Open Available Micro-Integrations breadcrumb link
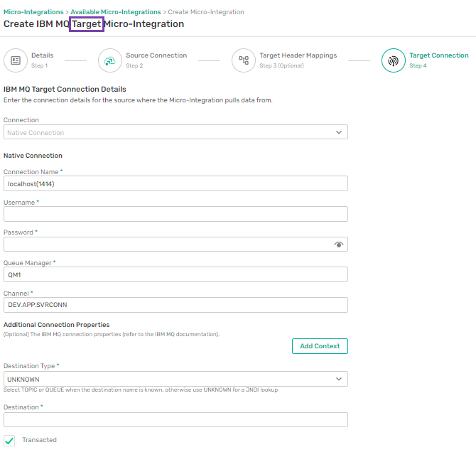The height and width of the screenshot is (467, 476). point(116,12)
